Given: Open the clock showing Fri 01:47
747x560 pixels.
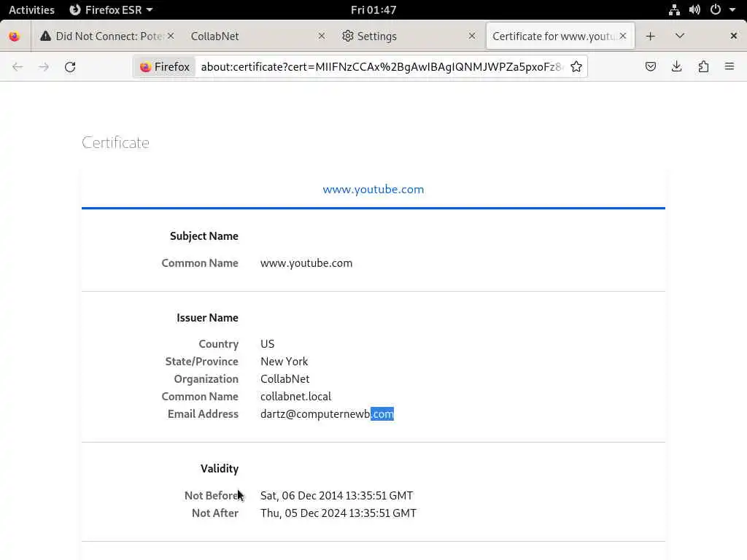Looking at the screenshot, I should tap(373, 10).
